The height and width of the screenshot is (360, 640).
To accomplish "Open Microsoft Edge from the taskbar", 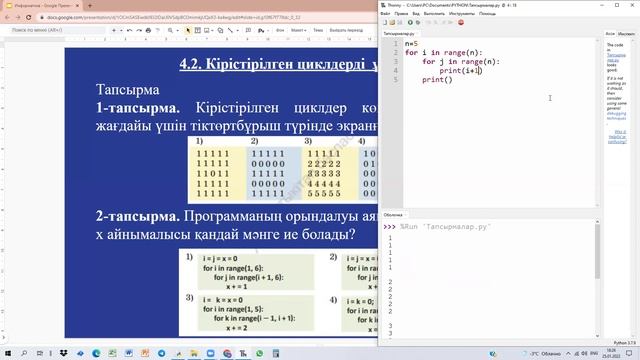I will [x=96, y=353].
